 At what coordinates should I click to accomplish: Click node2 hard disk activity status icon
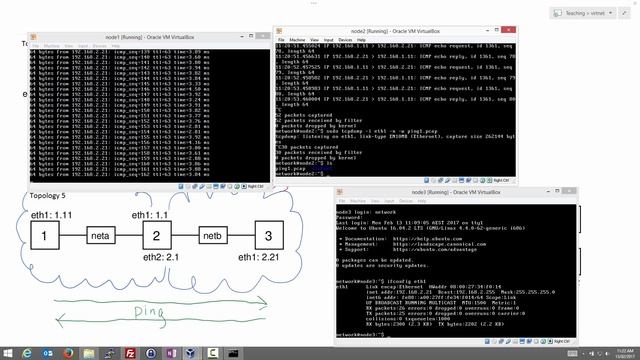click(x=426, y=180)
